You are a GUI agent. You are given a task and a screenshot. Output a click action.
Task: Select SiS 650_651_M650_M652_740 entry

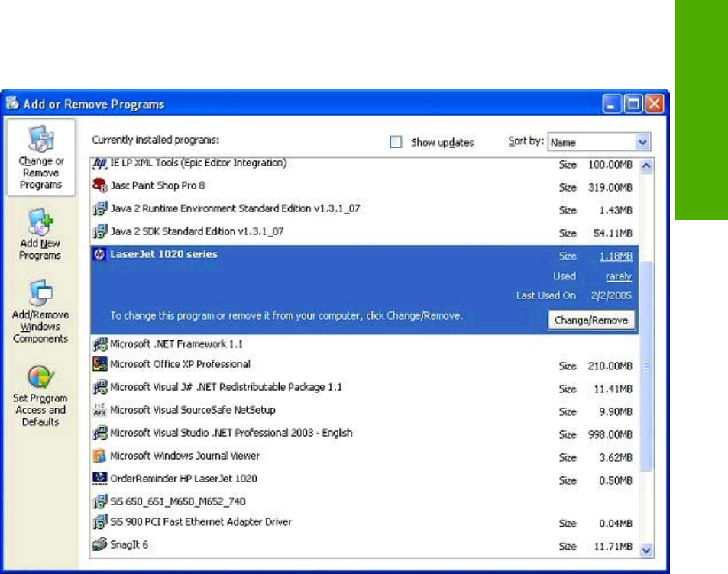click(x=364, y=501)
